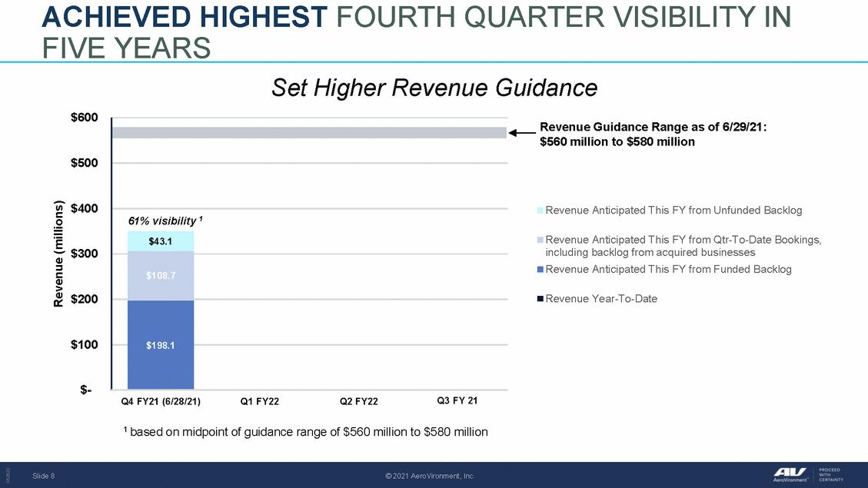Screen dimensions: 868x488
Task: Click 'including backlog from acquired businesses' legend line
Action: tap(650, 252)
